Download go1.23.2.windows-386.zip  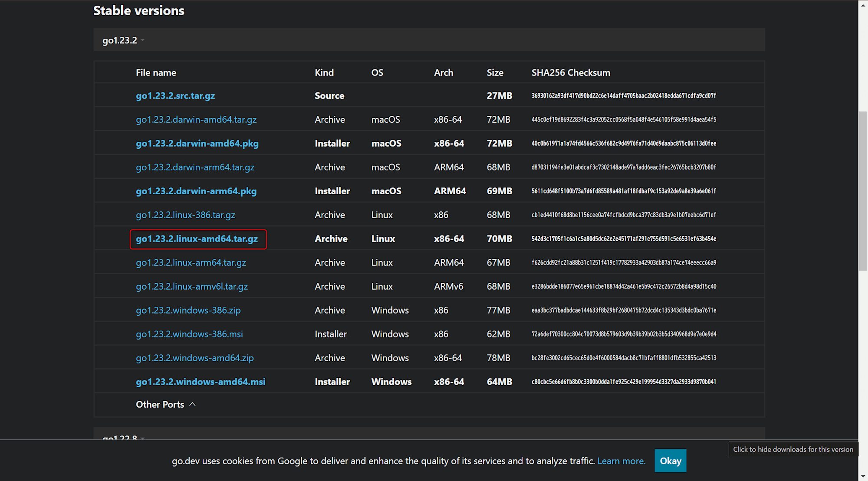pyautogui.click(x=188, y=311)
